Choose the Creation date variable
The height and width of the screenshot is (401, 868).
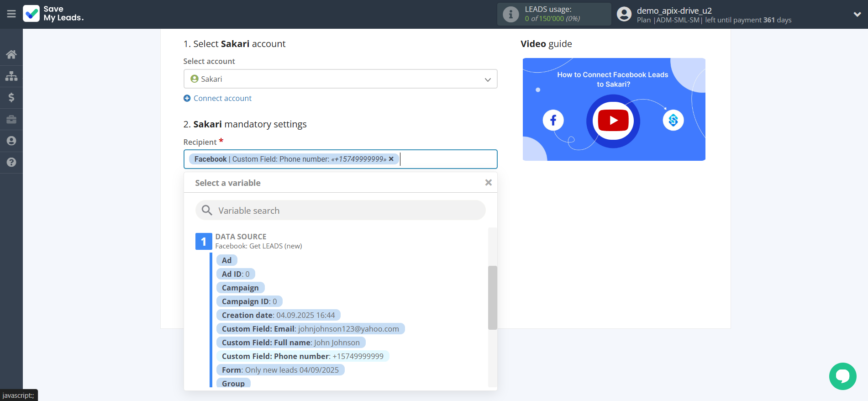pyautogui.click(x=278, y=315)
